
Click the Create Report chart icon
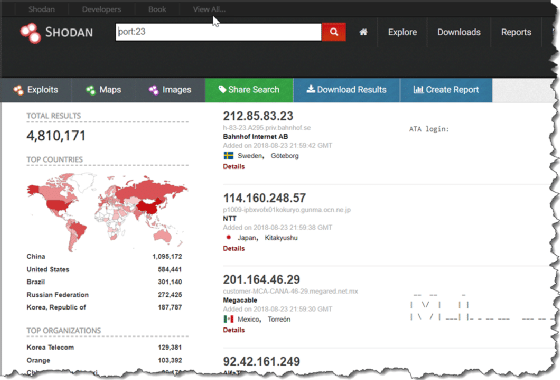[x=418, y=89]
